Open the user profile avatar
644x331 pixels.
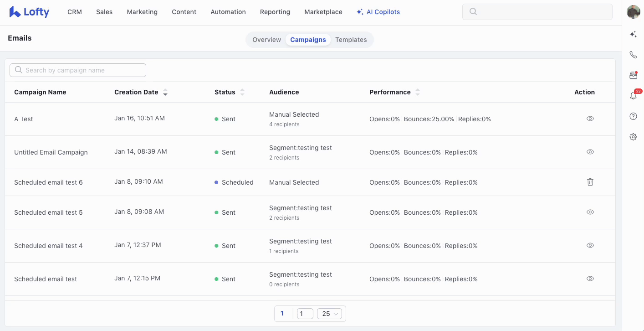(x=633, y=12)
